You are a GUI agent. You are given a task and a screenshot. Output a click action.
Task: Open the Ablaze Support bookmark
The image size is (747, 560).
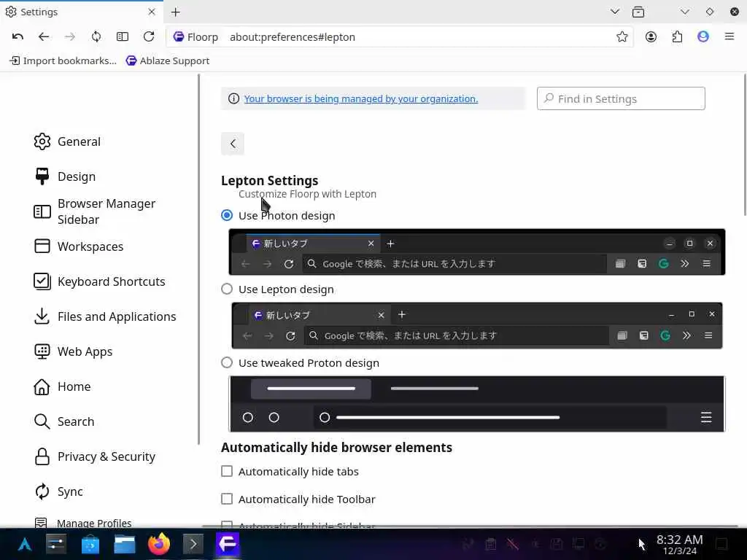pos(168,61)
